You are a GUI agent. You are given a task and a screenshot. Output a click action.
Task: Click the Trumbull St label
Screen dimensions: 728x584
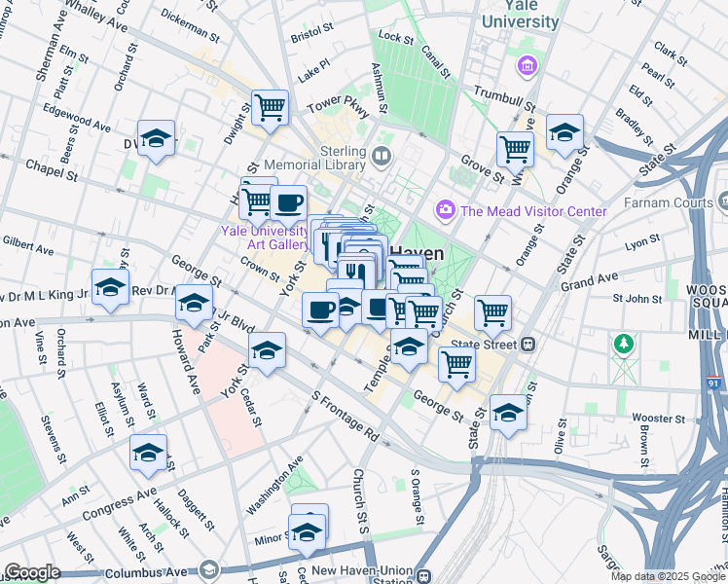point(505,99)
